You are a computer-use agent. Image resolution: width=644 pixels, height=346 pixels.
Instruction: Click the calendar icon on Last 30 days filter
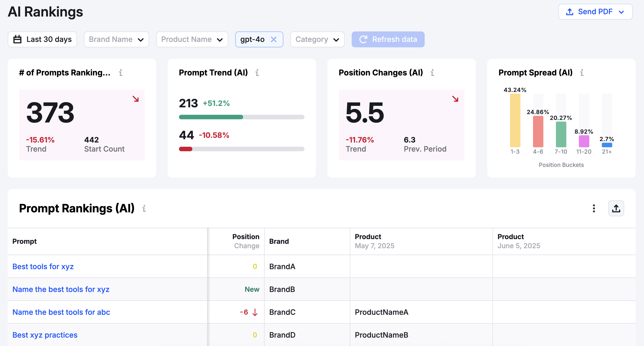click(17, 39)
